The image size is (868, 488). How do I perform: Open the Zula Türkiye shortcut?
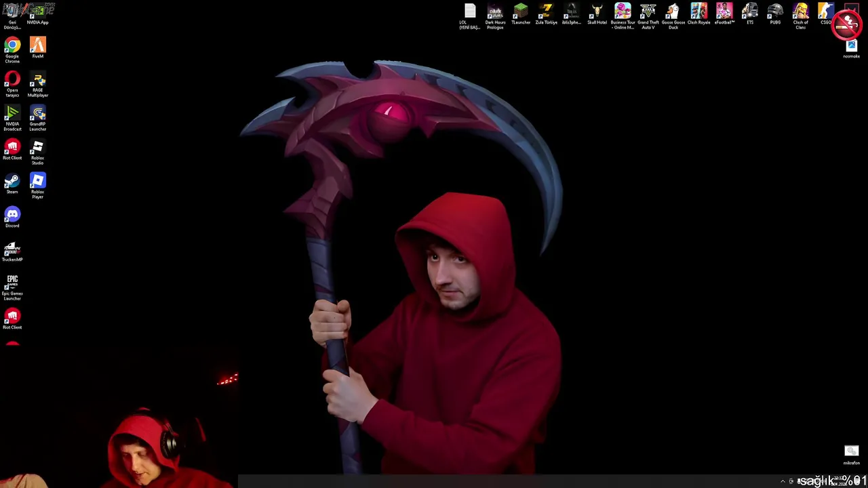(546, 14)
